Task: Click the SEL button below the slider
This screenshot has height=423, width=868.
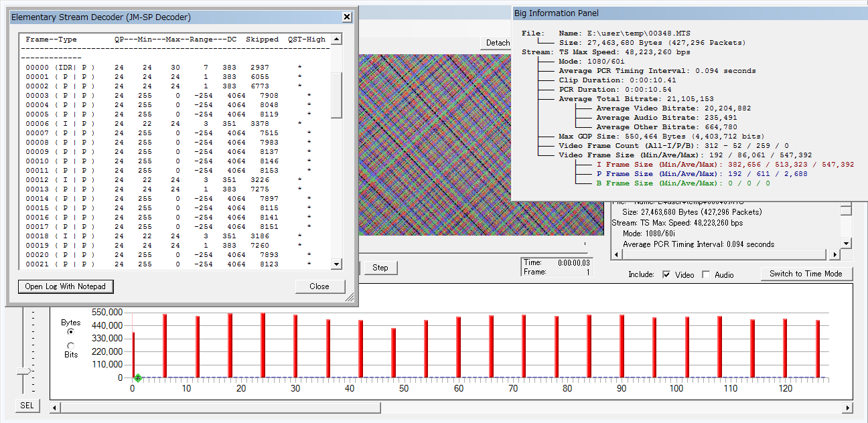Action: click(27, 406)
